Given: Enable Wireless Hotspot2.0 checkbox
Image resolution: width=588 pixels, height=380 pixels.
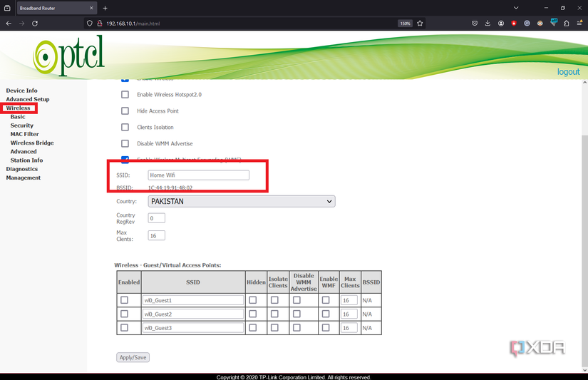Looking at the screenshot, I should (x=125, y=95).
